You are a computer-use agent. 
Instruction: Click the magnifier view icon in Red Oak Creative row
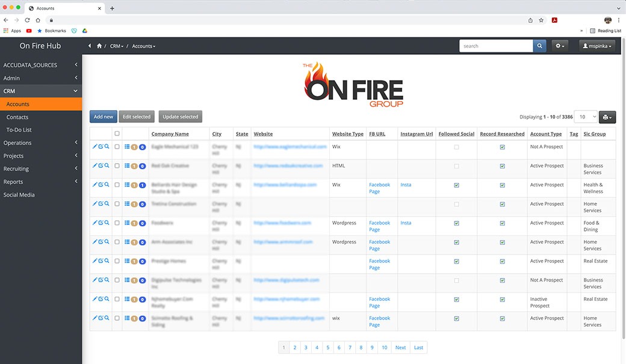point(107,165)
